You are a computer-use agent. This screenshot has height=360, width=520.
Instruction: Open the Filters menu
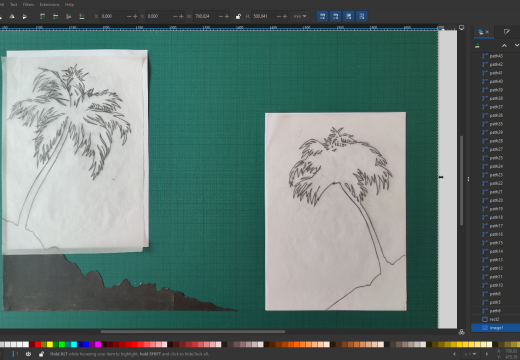tap(28, 5)
